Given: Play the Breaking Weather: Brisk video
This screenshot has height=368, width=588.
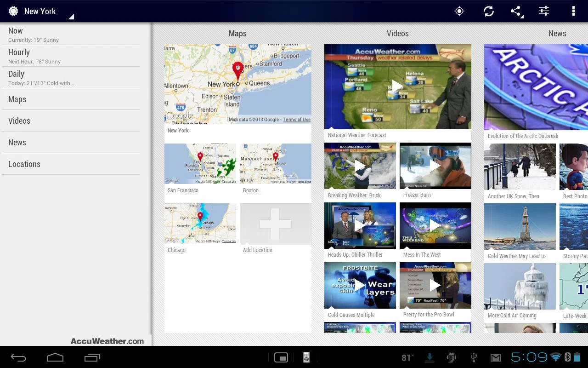Looking at the screenshot, I should (360, 166).
